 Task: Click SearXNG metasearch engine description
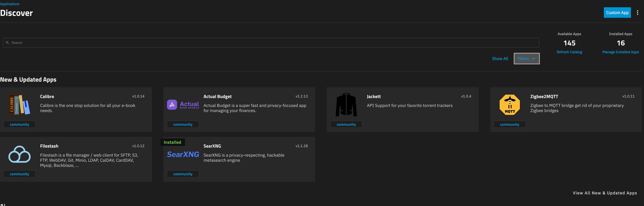point(244,158)
